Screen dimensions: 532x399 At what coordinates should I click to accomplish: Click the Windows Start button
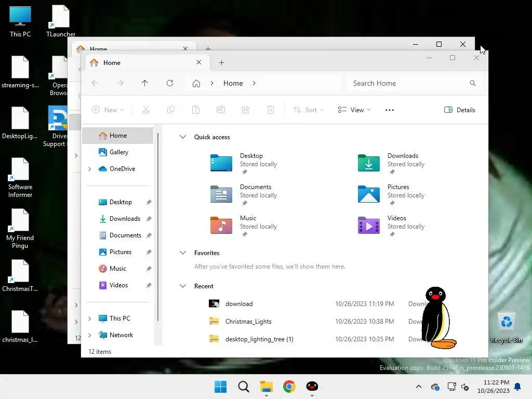[x=220, y=387]
